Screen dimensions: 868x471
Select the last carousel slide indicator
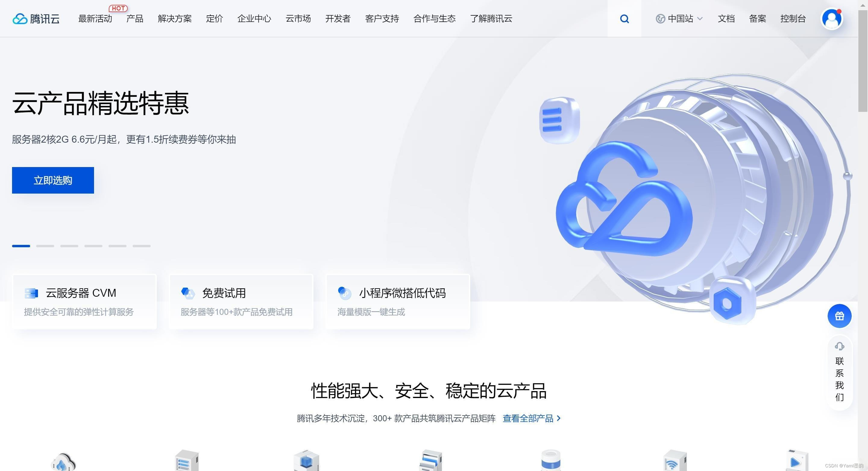142,246
